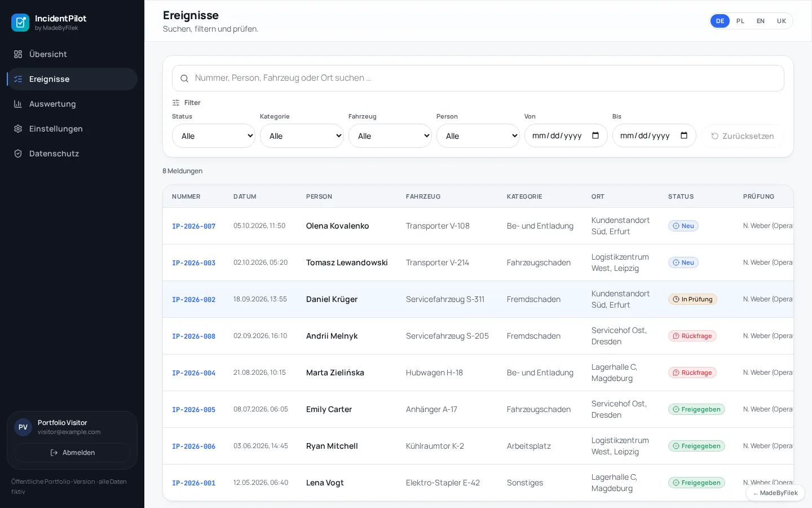Viewport: 812px width, 508px height.
Task: Click the Rückfrage badge for Andrii Melnyk
Action: (692, 336)
